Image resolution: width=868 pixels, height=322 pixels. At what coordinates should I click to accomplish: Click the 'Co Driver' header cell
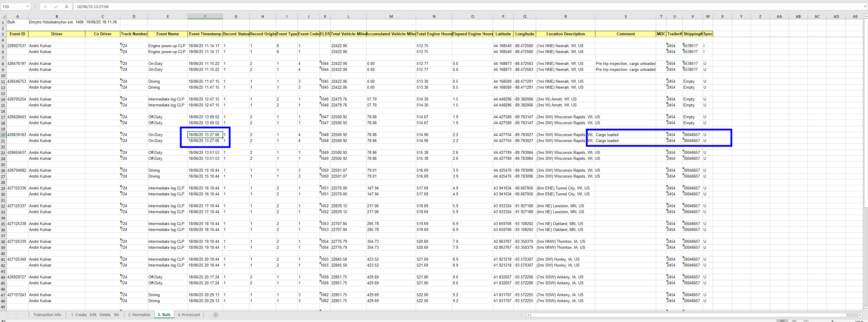click(x=103, y=34)
